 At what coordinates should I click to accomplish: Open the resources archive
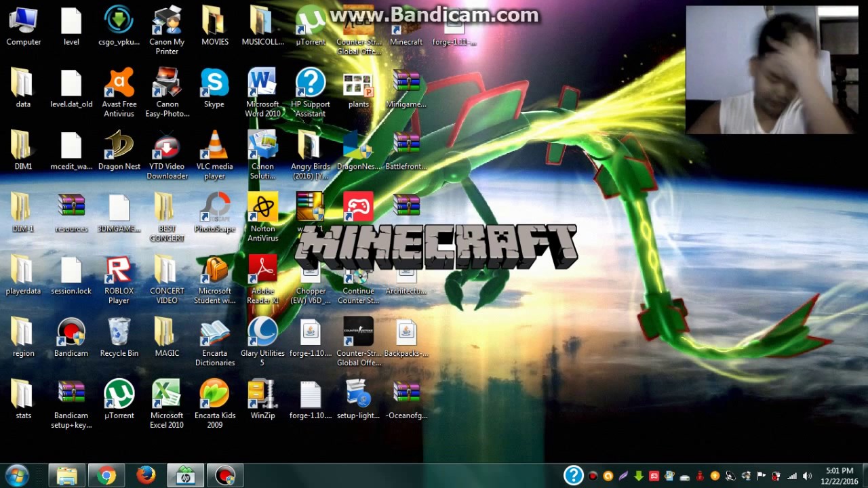(x=71, y=213)
